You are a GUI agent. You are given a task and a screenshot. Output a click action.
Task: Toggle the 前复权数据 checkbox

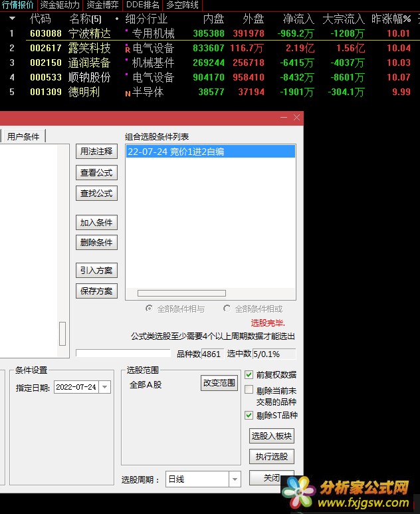coord(249,374)
